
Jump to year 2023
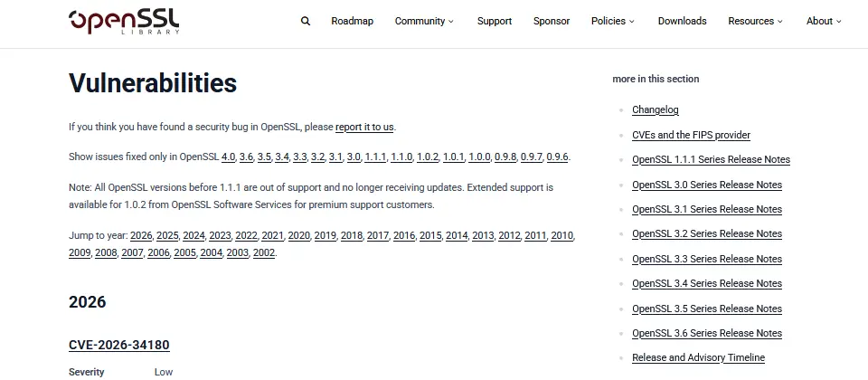point(220,236)
